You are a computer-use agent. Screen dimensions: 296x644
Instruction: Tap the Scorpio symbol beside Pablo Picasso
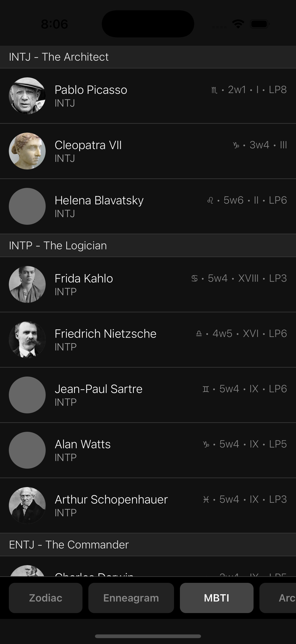coord(214,90)
